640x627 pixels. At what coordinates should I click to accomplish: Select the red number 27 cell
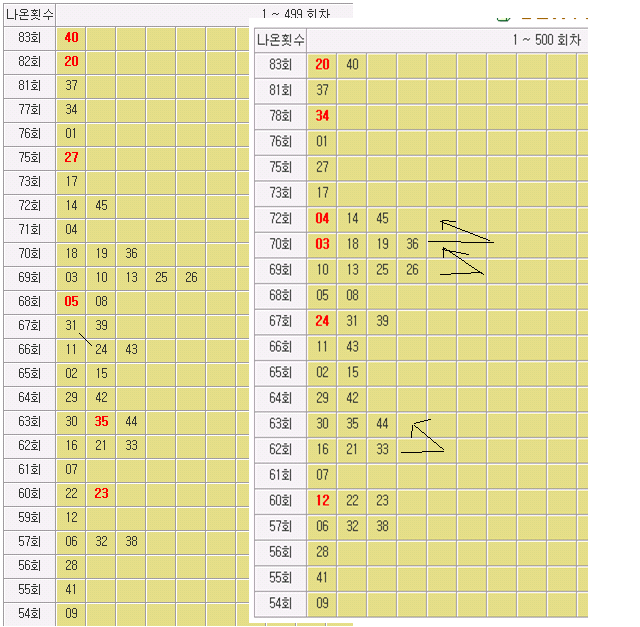(71, 157)
